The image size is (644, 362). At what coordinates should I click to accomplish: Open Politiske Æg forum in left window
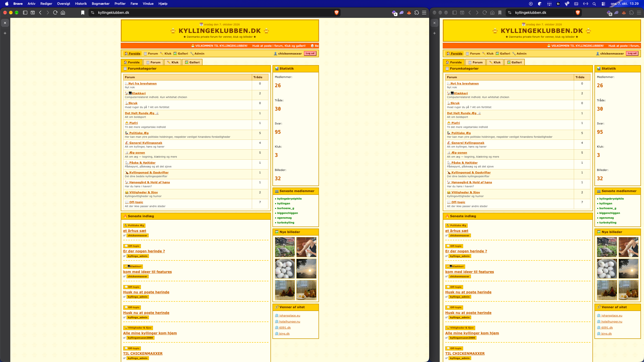137,133
